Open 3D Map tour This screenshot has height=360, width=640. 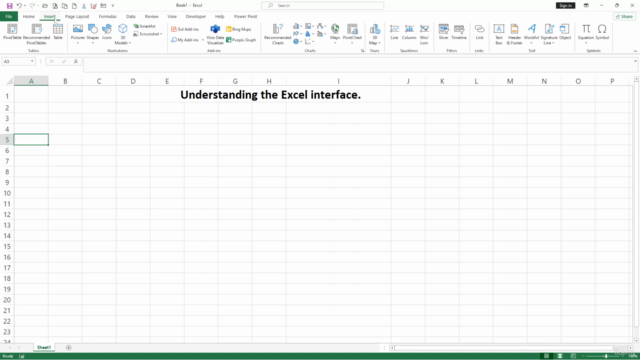pos(374,34)
